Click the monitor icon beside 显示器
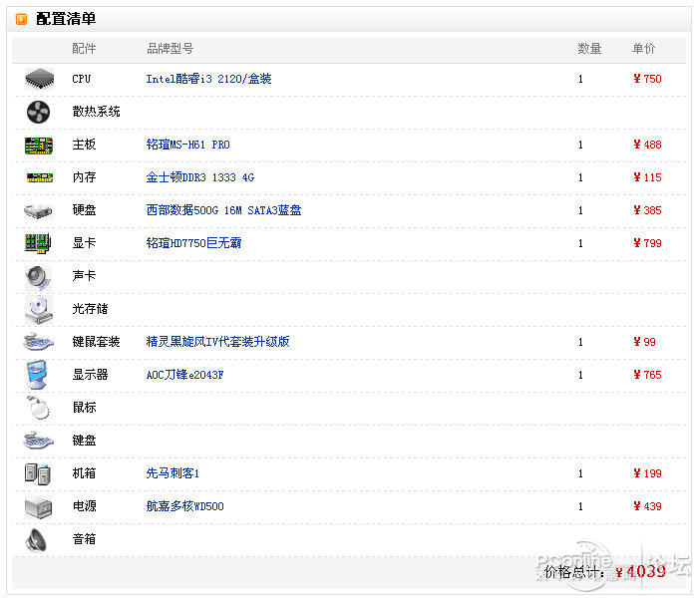 (38, 375)
